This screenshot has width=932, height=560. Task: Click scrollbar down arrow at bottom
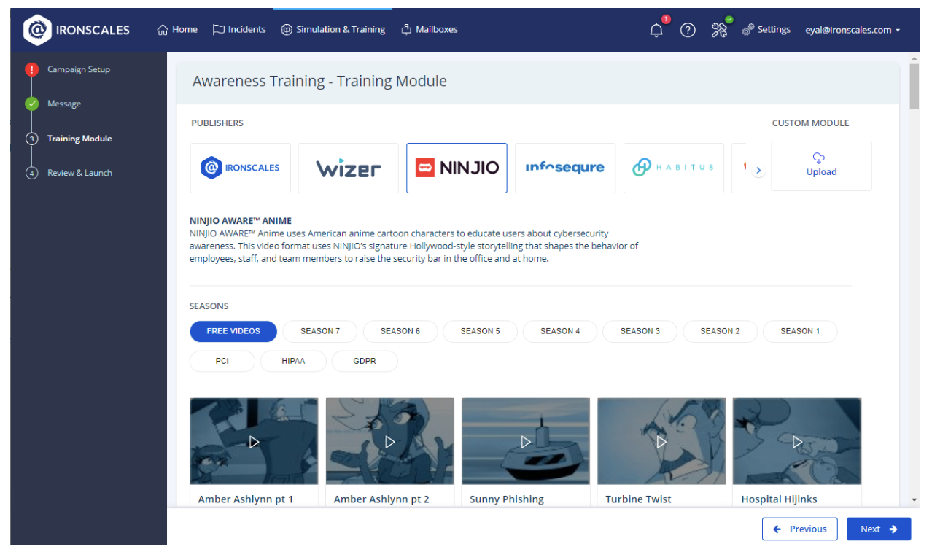click(914, 500)
